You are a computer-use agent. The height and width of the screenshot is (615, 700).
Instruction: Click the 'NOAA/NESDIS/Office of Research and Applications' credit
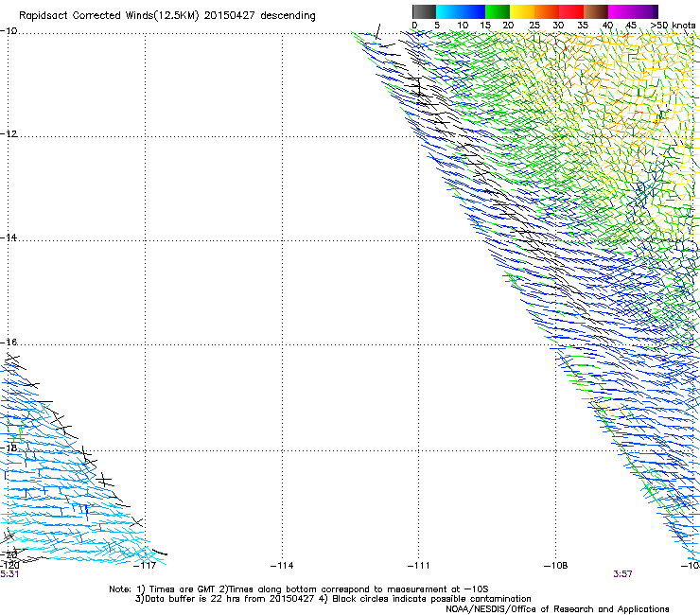[x=557, y=609]
